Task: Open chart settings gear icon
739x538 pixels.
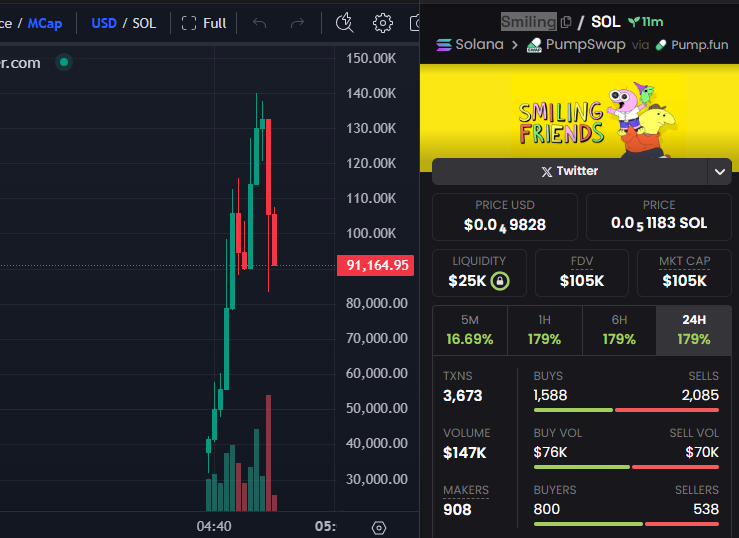Action: pyautogui.click(x=383, y=23)
